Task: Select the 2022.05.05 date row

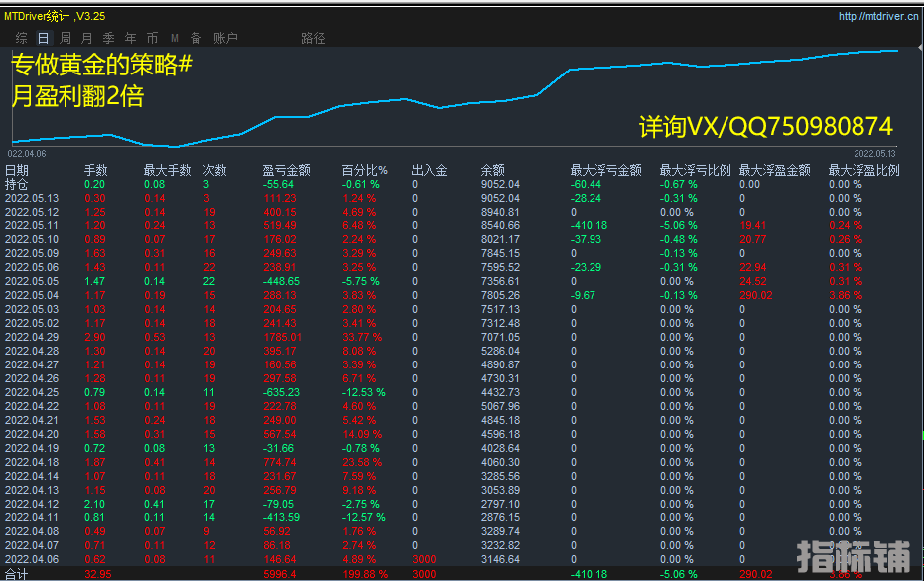Action: [32, 281]
